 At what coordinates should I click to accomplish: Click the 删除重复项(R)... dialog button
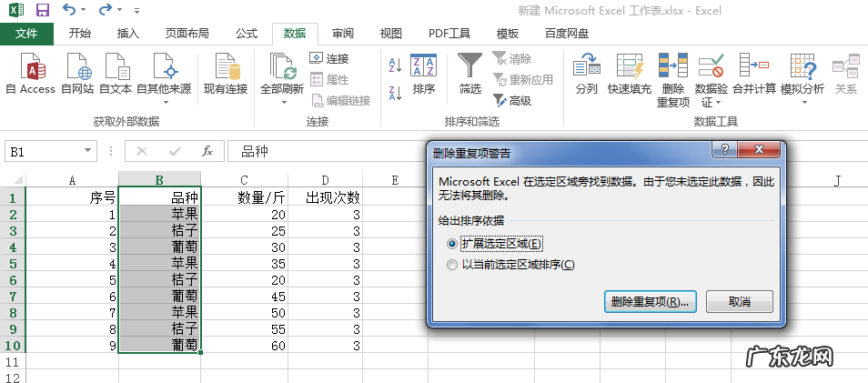click(650, 302)
